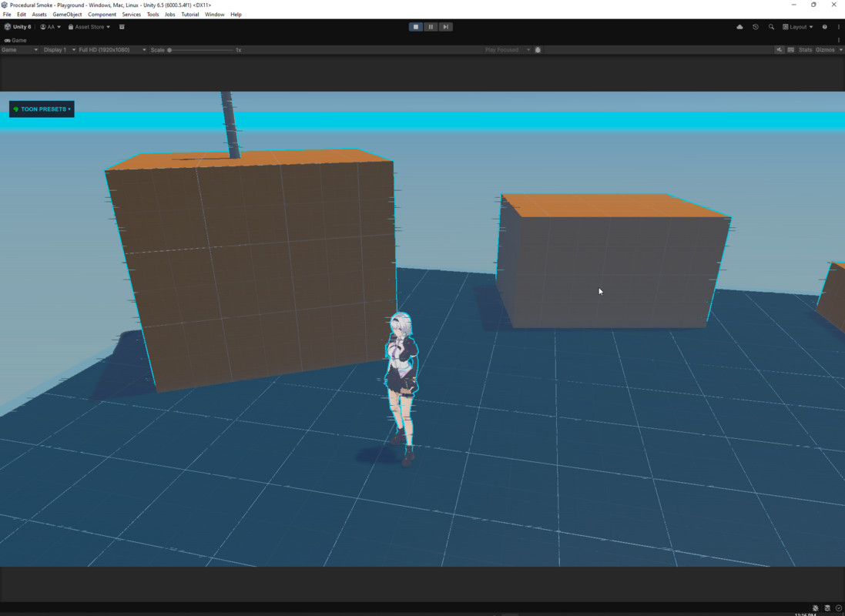
Task: Open the TOON PRESETS button
Action: [x=42, y=109]
